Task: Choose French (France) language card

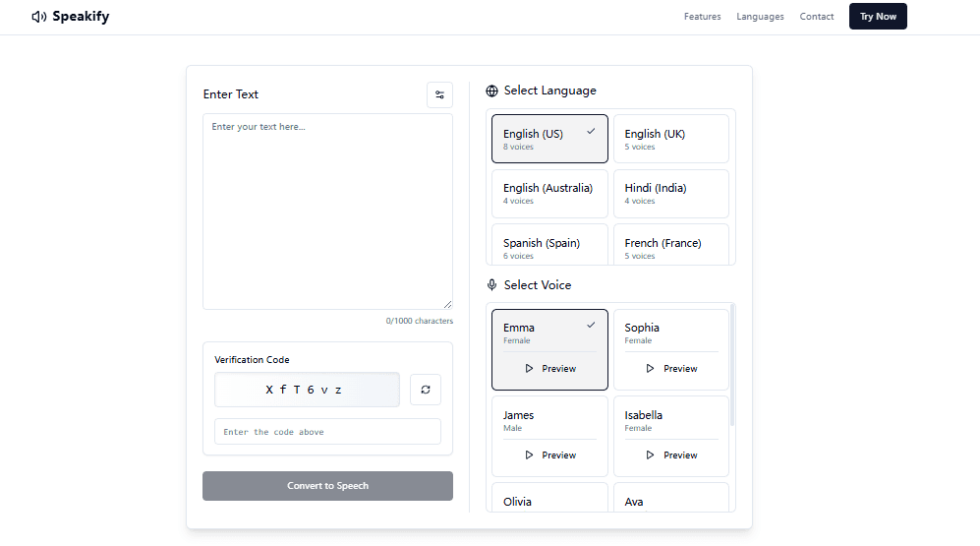Action: [670, 246]
